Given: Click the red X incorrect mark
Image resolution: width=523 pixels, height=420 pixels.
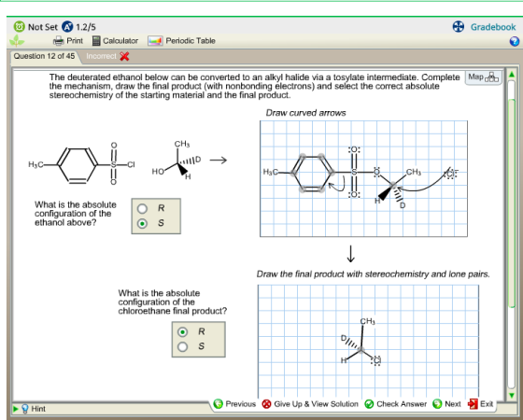Looking at the screenshot, I should (x=124, y=56).
